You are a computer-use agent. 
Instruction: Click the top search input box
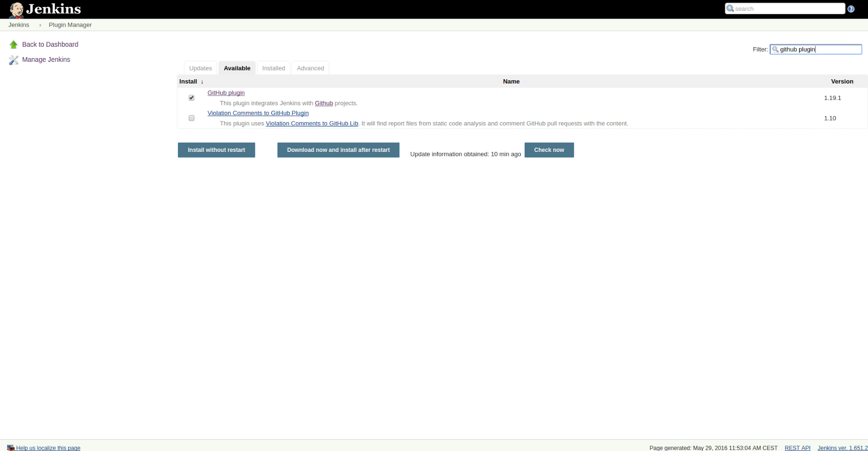[x=785, y=9]
